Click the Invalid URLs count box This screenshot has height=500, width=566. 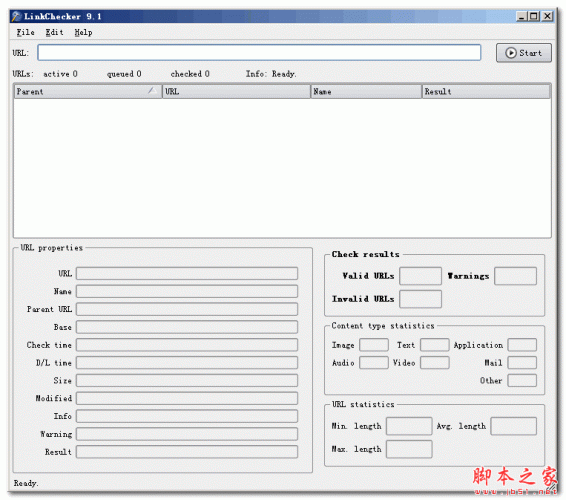point(421,299)
